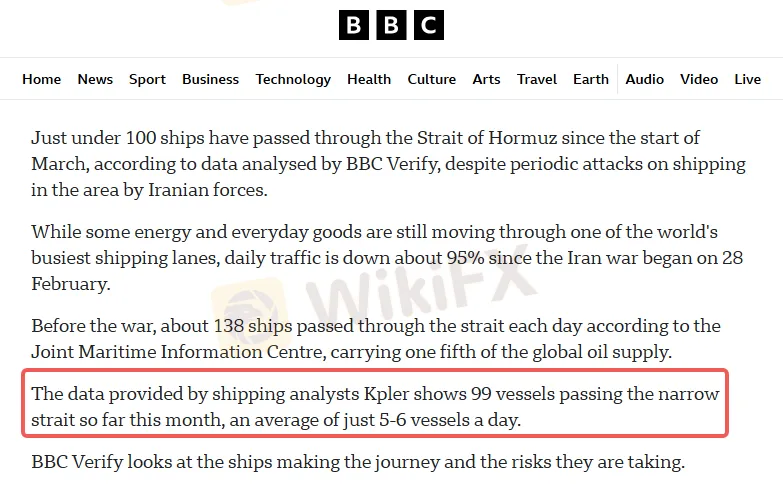
Task: Open the Audio section
Action: [645, 79]
